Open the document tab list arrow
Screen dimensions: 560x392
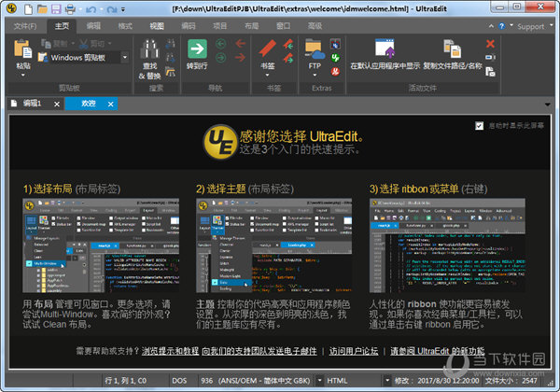[x=548, y=105]
